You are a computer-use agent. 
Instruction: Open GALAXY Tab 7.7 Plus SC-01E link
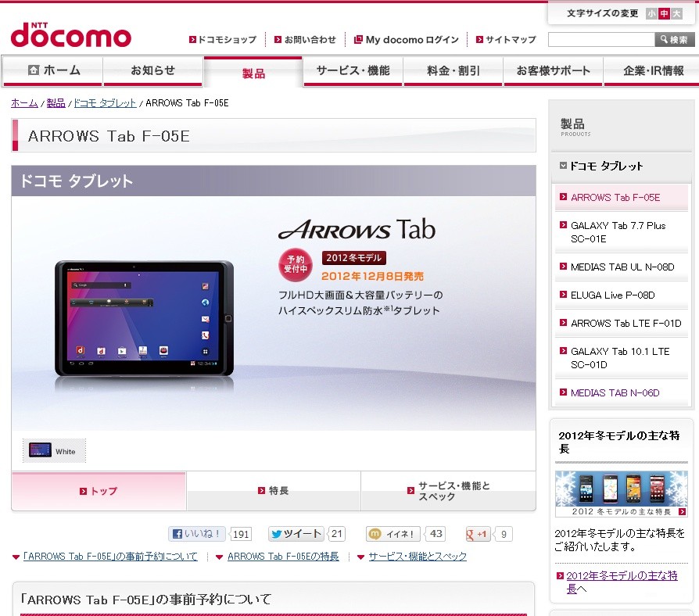618,232
